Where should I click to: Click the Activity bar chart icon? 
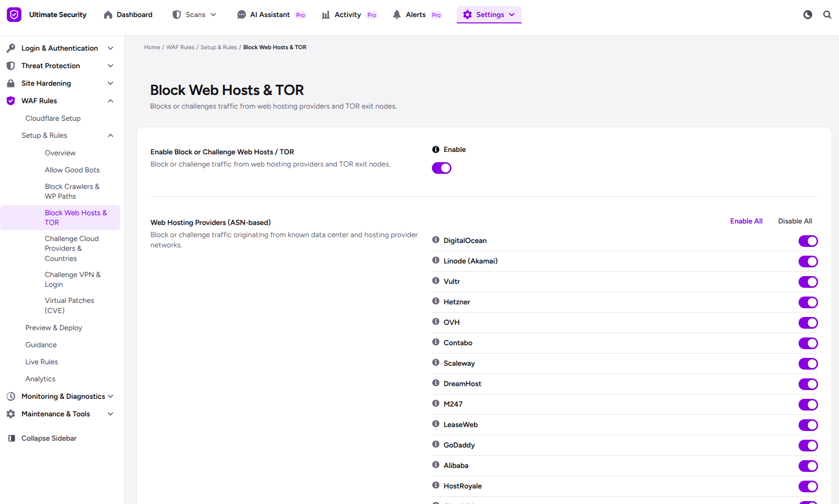[326, 15]
